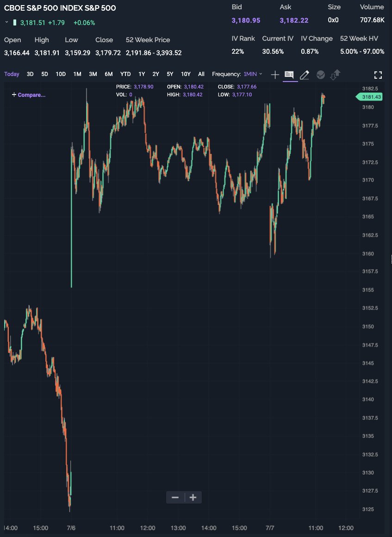The width and height of the screenshot is (392, 537).
Task: Click the tooltip LOW value 3,177.10
Action: click(x=242, y=95)
